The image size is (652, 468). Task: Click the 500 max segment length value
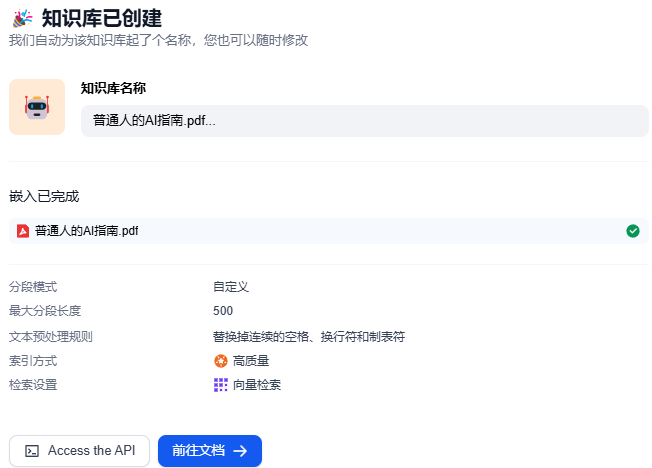click(x=223, y=311)
